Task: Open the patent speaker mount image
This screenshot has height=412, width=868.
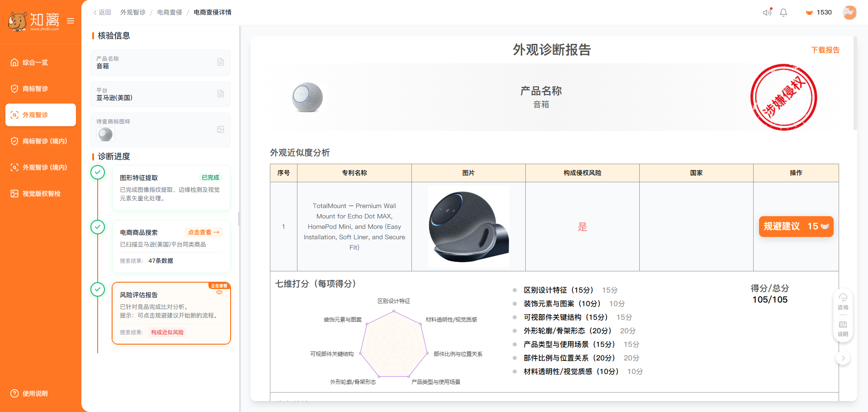Action: (468, 226)
